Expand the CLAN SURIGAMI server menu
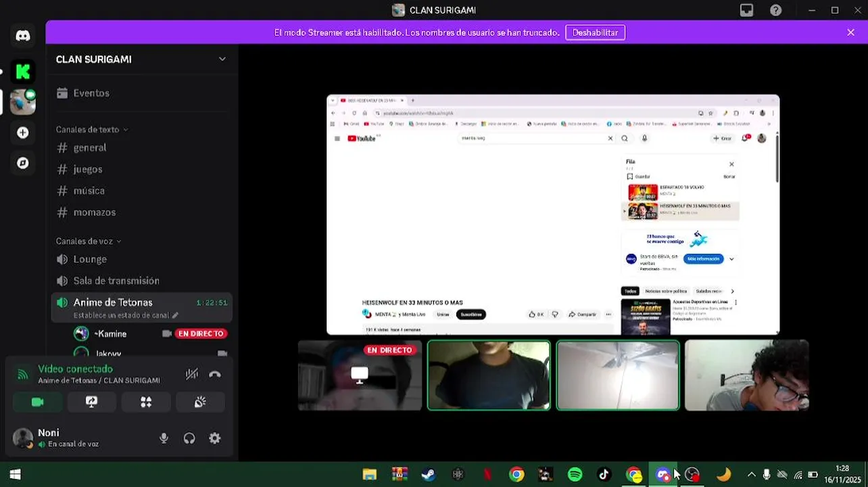 [x=222, y=60]
